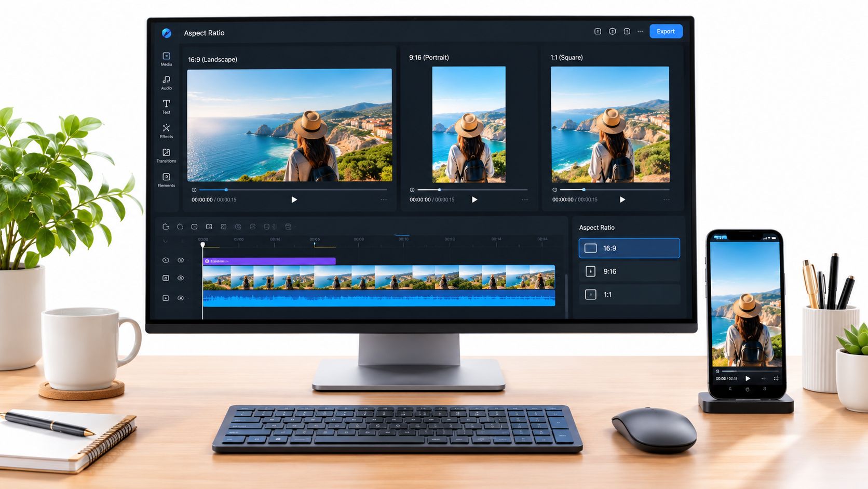
Task: Hide the purple text track with eye icon
Action: (x=181, y=260)
